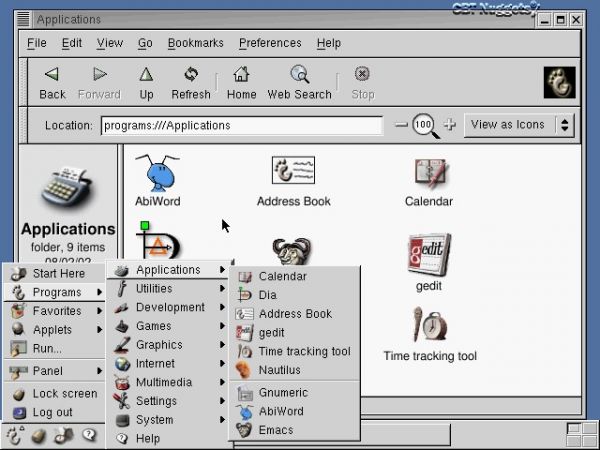
Task: Click the Location text field
Action: point(242,126)
